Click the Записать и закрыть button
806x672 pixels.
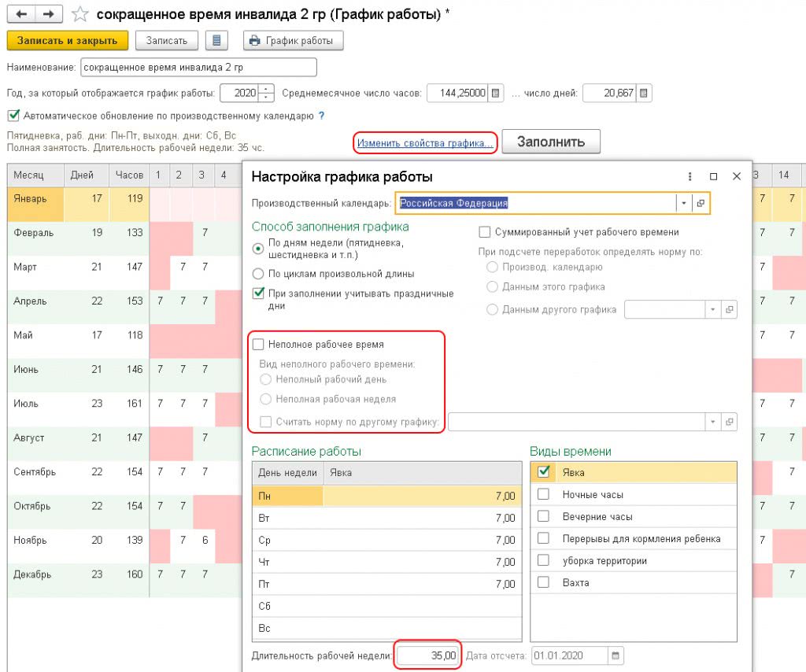pyautogui.click(x=67, y=41)
